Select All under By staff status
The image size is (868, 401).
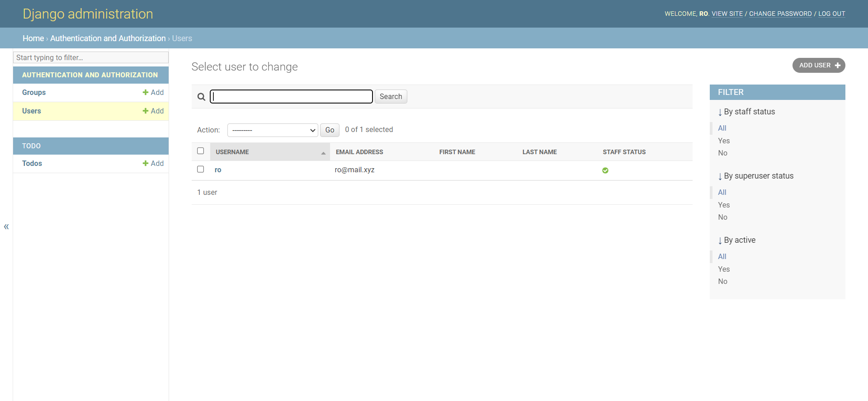point(722,128)
